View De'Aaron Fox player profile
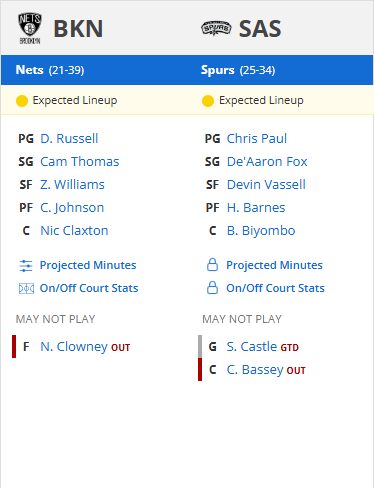 pos(267,162)
